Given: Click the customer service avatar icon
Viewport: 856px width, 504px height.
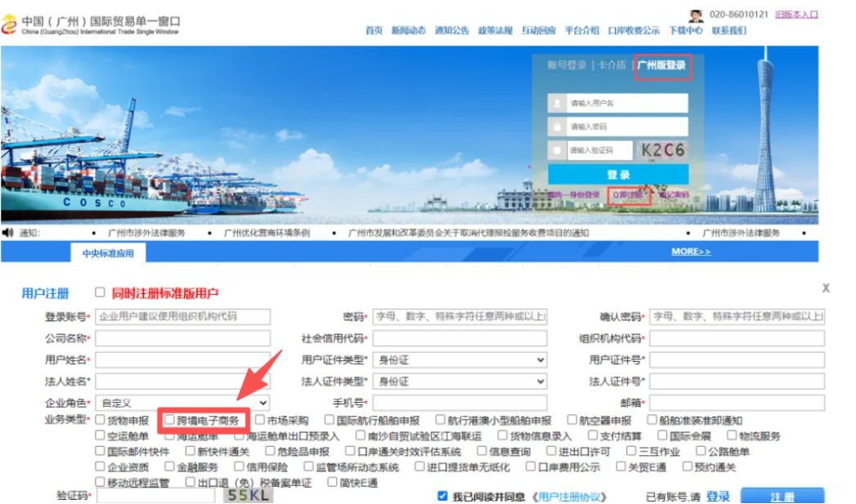Looking at the screenshot, I should pyautogui.click(x=696, y=16).
